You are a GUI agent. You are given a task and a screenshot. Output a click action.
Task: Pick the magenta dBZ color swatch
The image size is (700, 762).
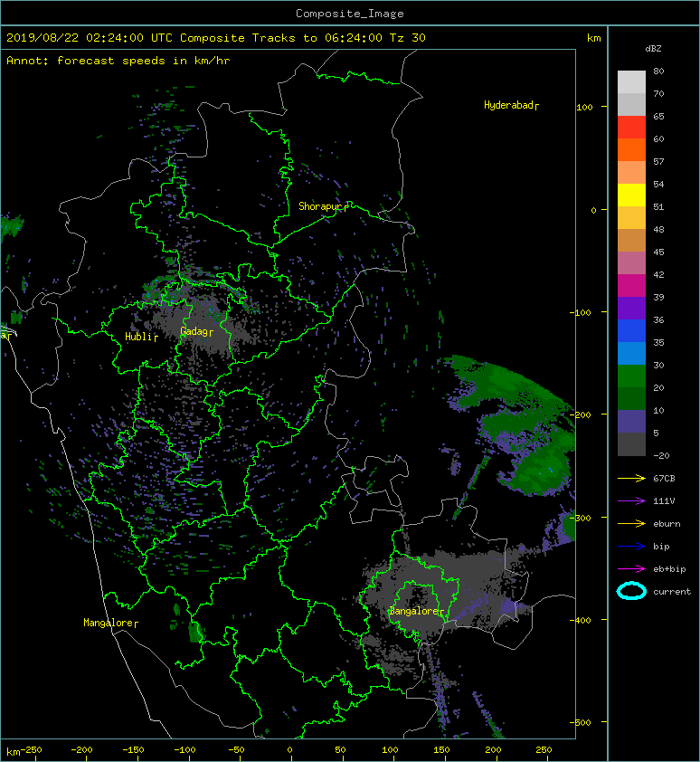pyautogui.click(x=631, y=286)
